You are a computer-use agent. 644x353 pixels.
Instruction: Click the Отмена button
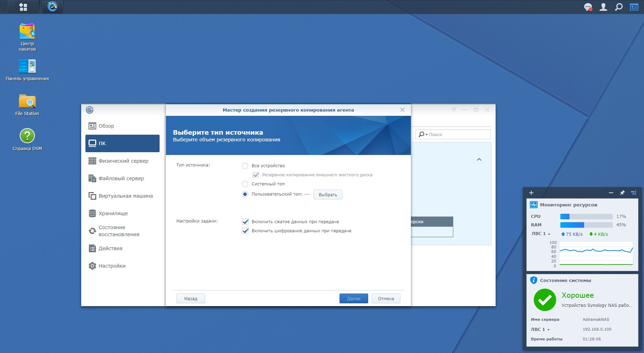[x=386, y=298]
